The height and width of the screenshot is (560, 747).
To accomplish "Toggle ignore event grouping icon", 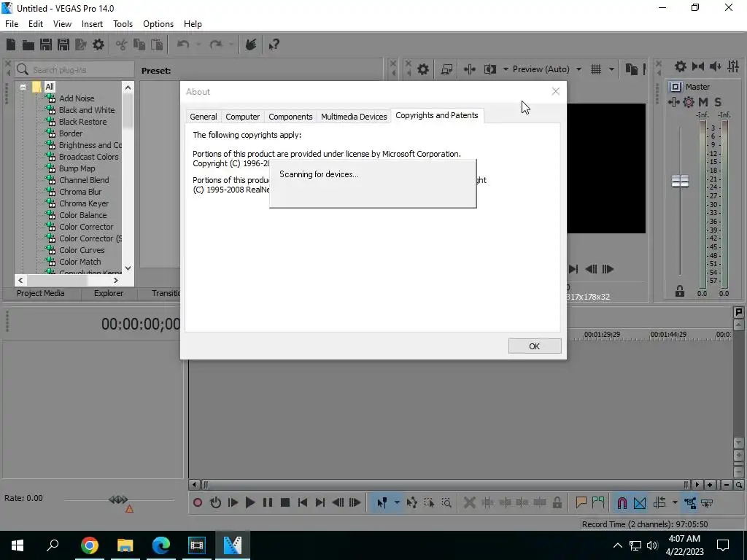I will pos(707,502).
